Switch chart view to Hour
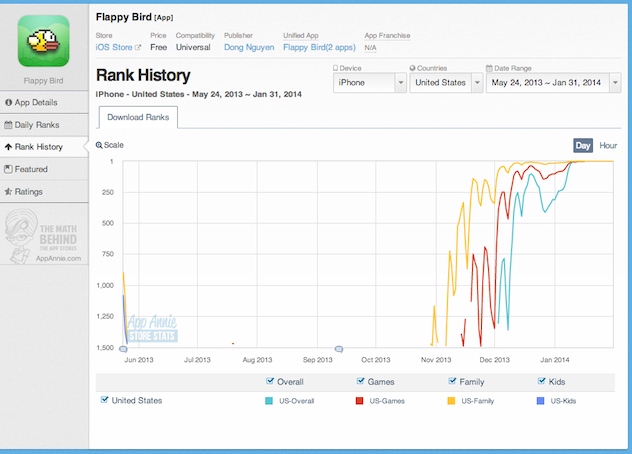The image size is (632, 454). (x=608, y=146)
